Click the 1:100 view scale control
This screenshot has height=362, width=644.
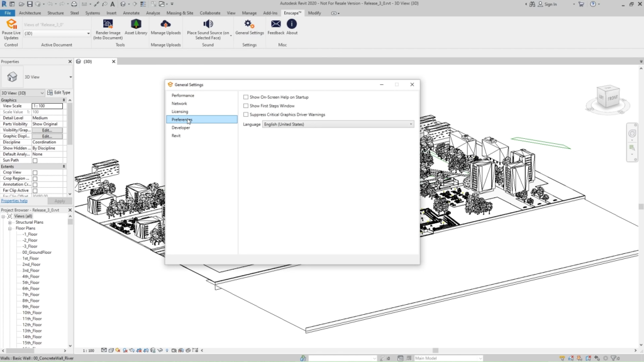[x=88, y=351]
